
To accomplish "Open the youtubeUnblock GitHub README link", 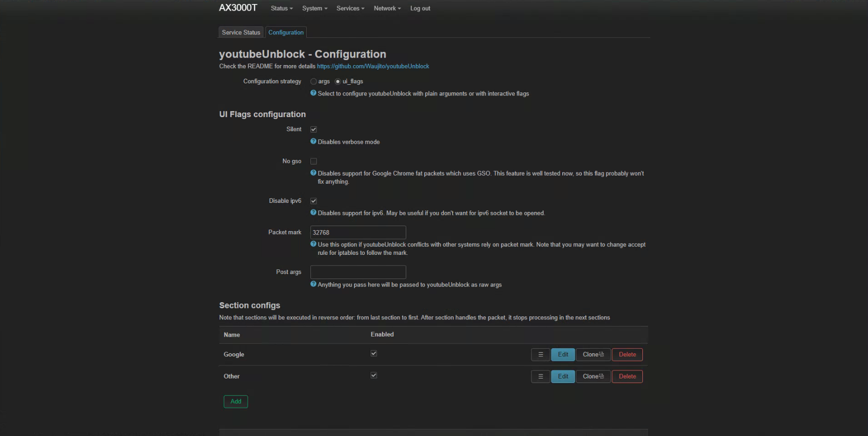I will pyautogui.click(x=373, y=66).
